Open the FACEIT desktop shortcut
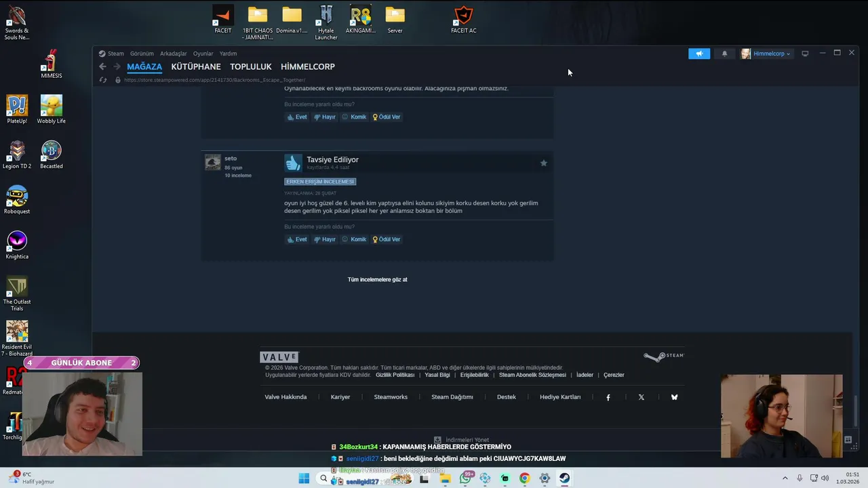This screenshot has width=868, height=488. coord(222,19)
